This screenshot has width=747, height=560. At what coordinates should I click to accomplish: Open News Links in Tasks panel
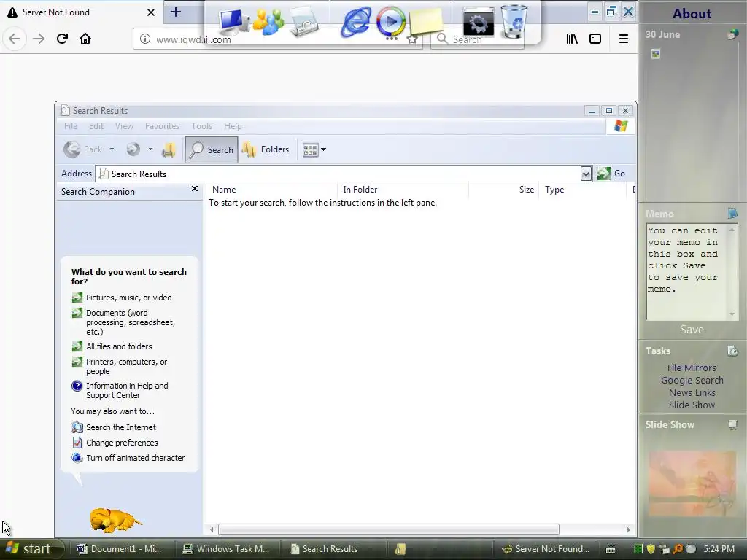[692, 392]
